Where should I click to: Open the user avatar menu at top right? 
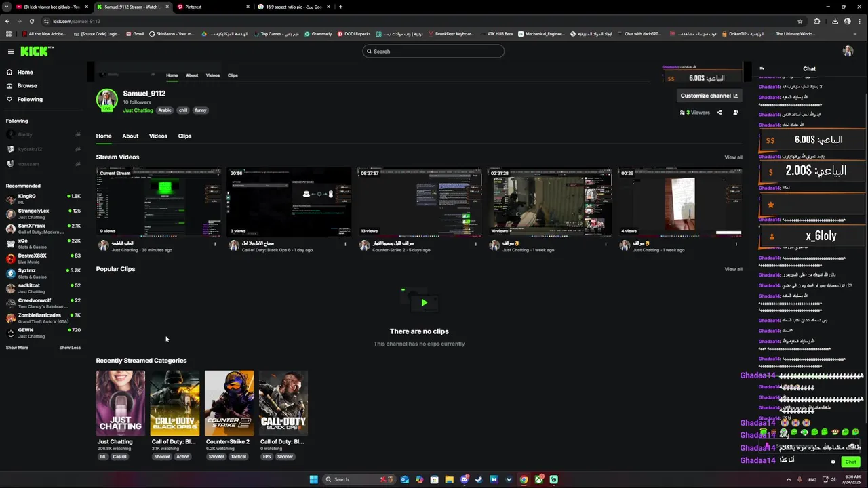(848, 52)
